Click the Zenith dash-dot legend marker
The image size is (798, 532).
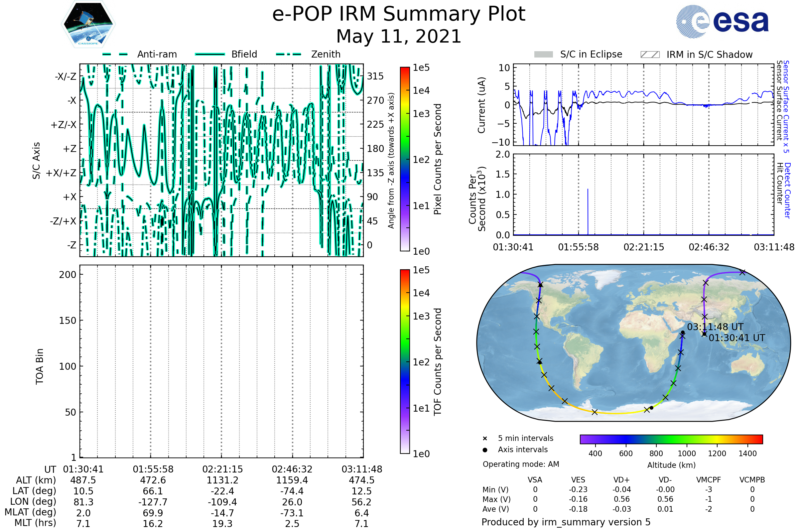tap(289, 54)
